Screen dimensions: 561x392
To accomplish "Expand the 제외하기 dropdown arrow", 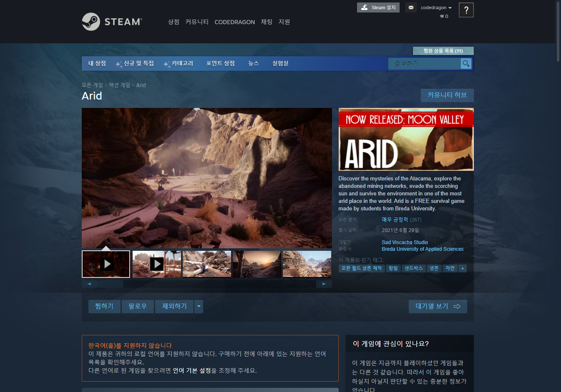I will [199, 306].
